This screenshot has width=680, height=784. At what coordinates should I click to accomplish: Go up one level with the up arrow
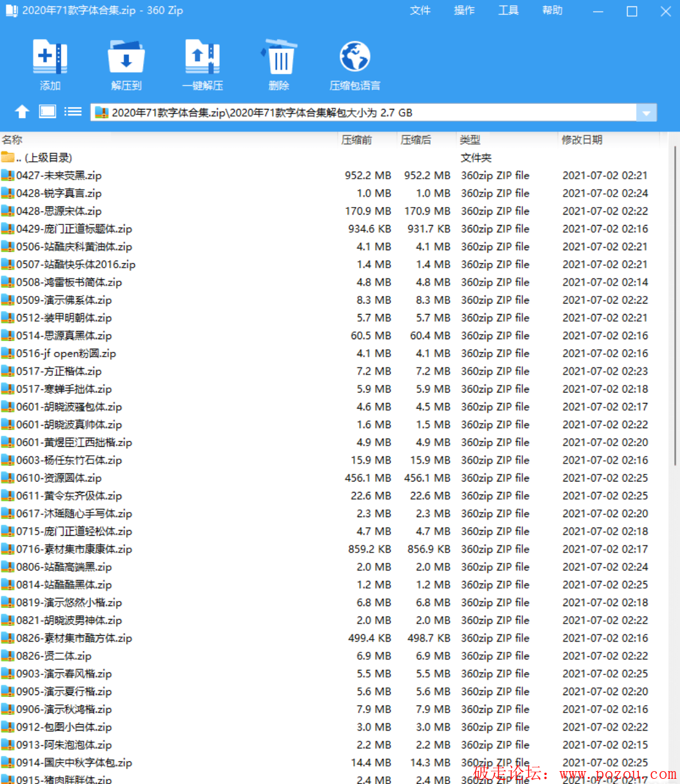tap(23, 112)
